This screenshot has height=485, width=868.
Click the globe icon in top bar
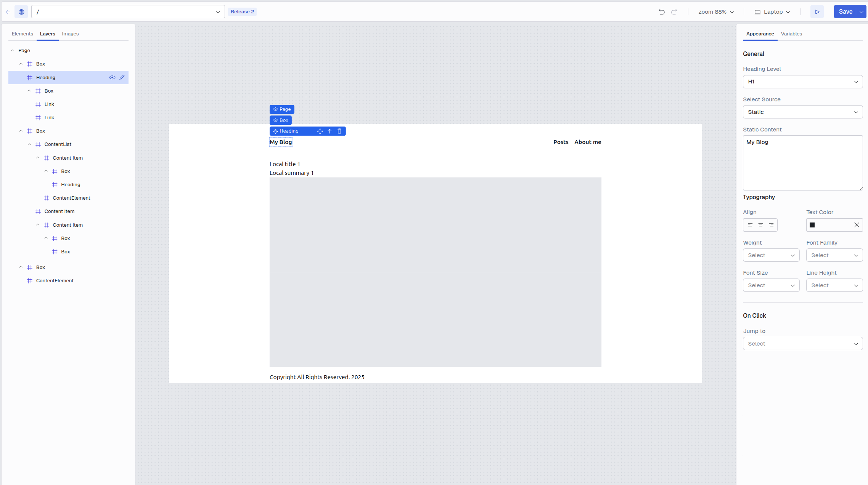(21, 12)
